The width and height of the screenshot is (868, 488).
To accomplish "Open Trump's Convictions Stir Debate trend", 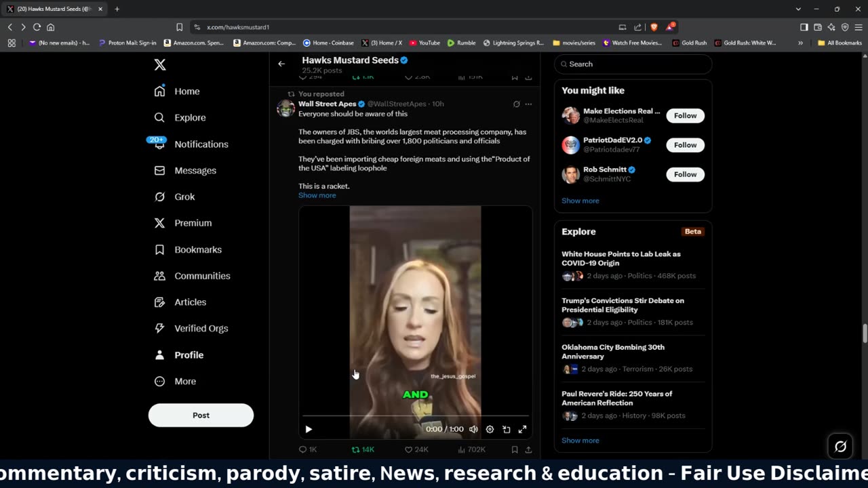I will 633,311.
